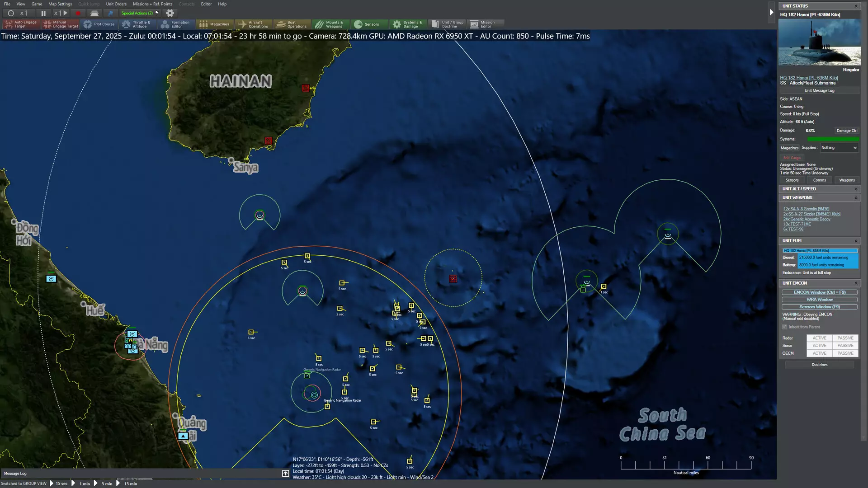The height and width of the screenshot is (488, 868).
Task: Set Sonar EMCON to ACTIVE
Action: click(x=819, y=346)
